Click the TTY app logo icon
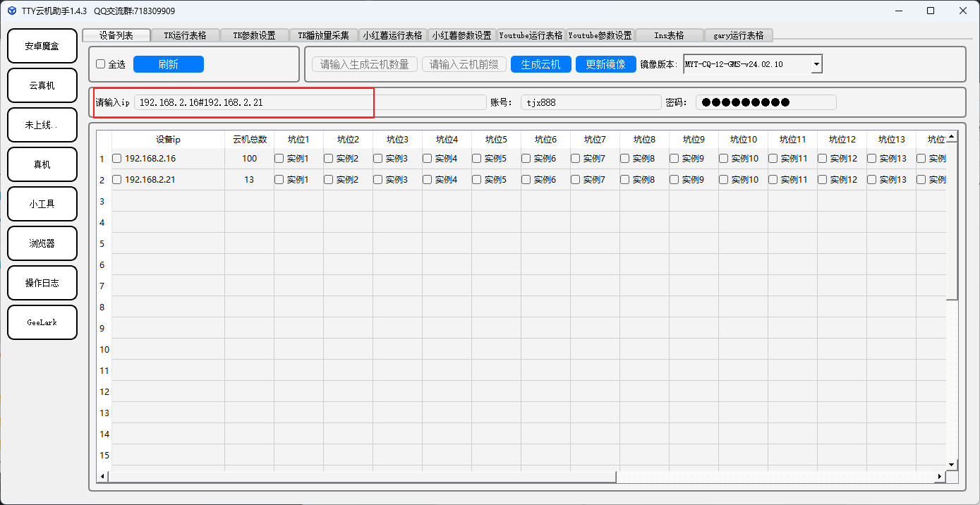 [11, 11]
